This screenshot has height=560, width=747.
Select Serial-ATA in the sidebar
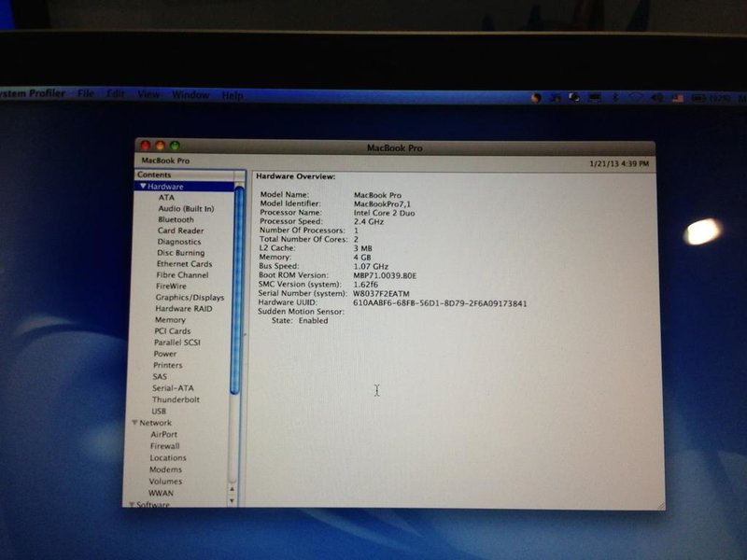pyautogui.click(x=173, y=388)
